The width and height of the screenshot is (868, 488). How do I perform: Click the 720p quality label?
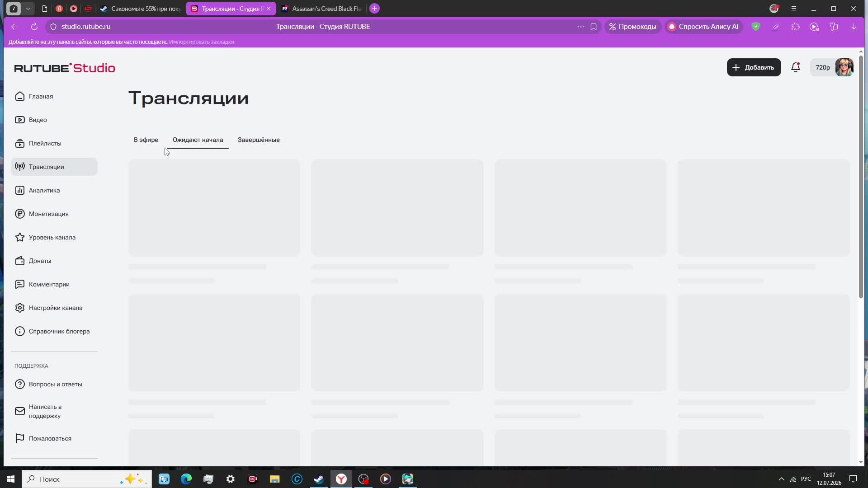[822, 67]
